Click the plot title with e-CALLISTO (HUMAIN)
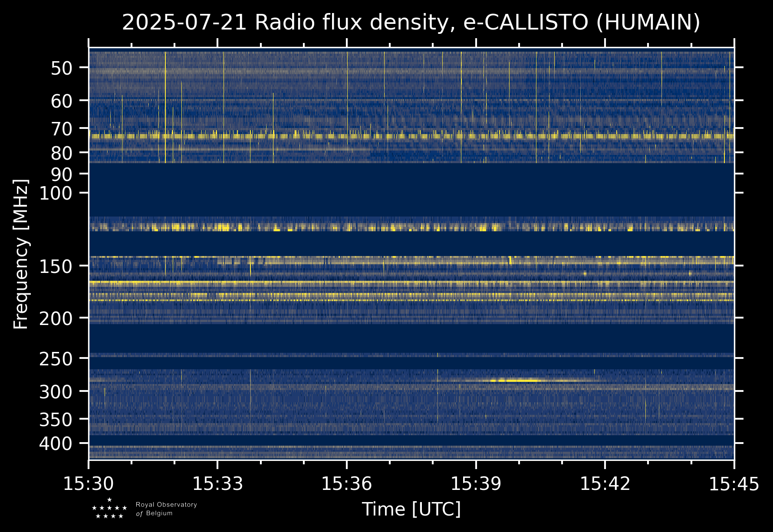The width and height of the screenshot is (773, 532). coord(411,23)
